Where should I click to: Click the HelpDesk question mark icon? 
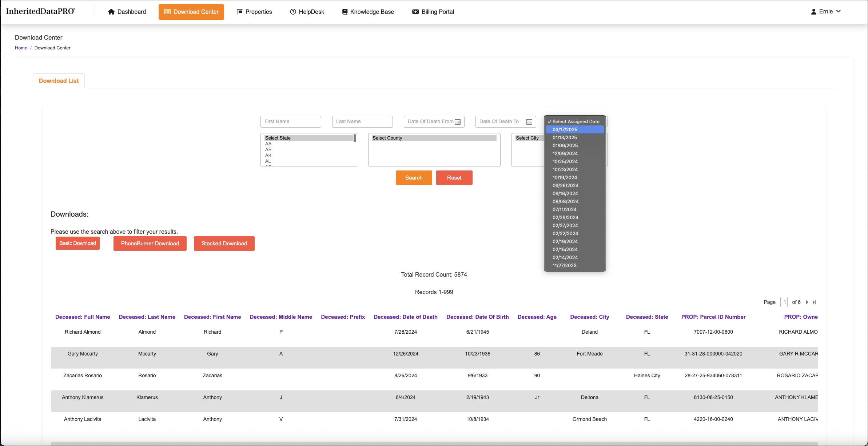[293, 12]
